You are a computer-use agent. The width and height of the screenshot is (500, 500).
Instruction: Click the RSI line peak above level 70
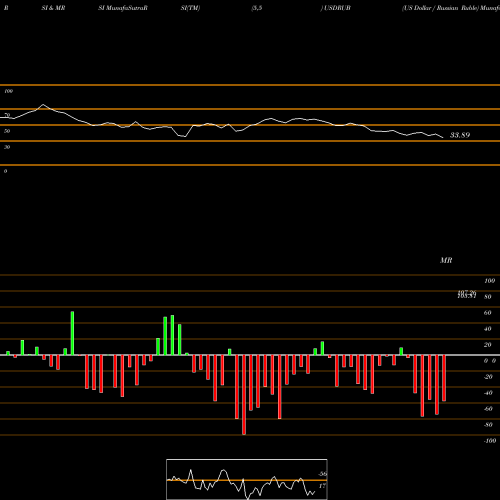tap(43, 104)
